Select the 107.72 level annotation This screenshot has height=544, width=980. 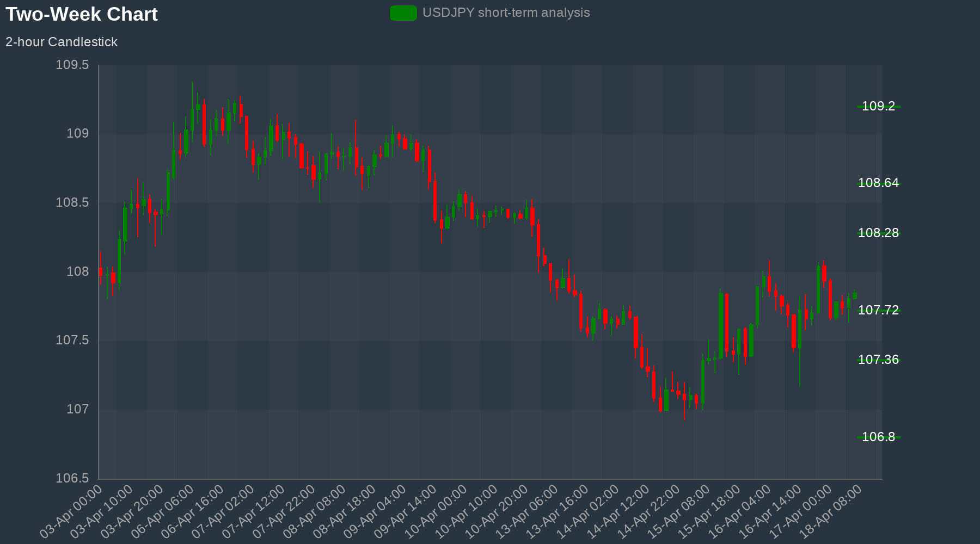pos(878,310)
